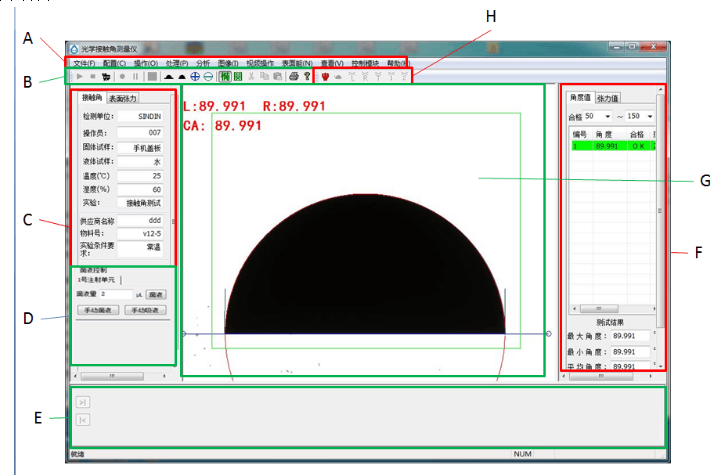The height and width of the screenshot is (475, 723).
Task: Switch to the 角度值 tab
Action: click(580, 97)
